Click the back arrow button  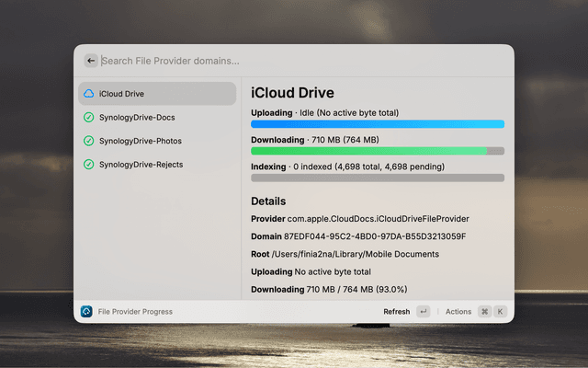[x=91, y=61]
